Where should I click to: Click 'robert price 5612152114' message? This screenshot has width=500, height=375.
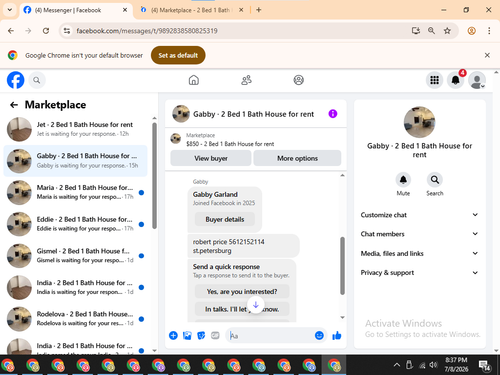(x=243, y=246)
